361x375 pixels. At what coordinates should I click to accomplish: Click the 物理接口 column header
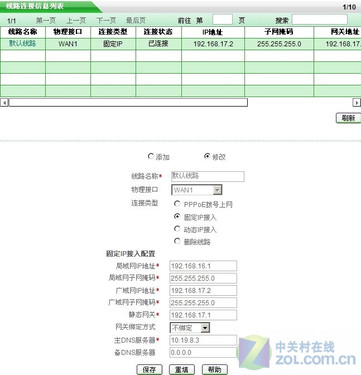68,32
